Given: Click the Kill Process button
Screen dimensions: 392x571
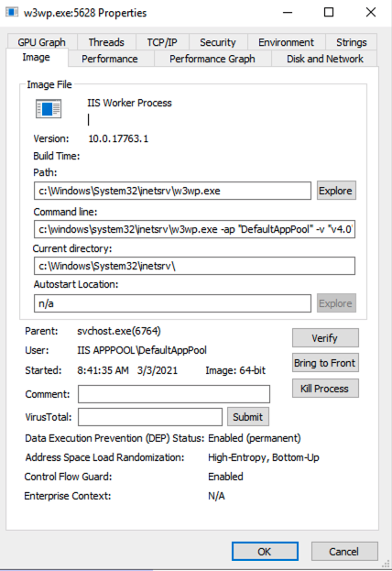Looking at the screenshot, I should [x=325, y=389].
